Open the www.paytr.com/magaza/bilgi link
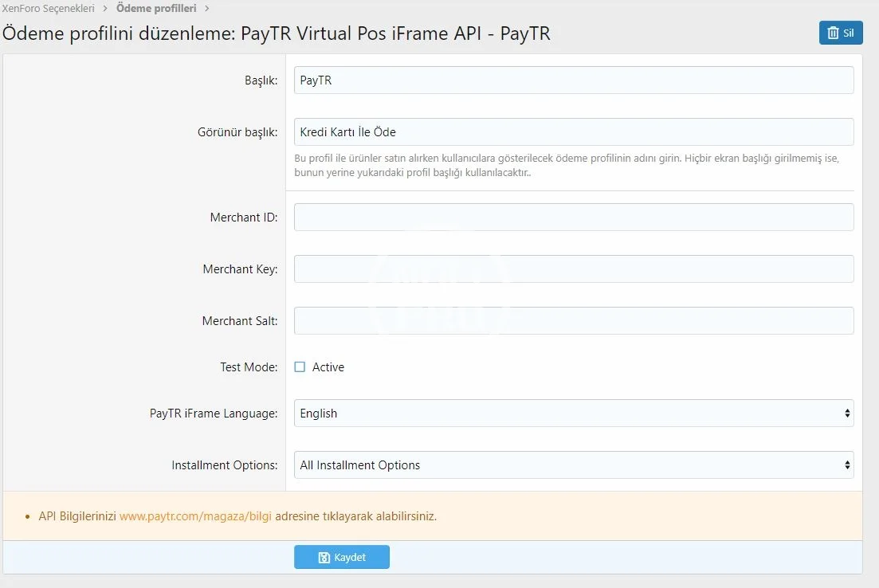The height and width of the screenshot is (588, 879). tap(195, 516)
